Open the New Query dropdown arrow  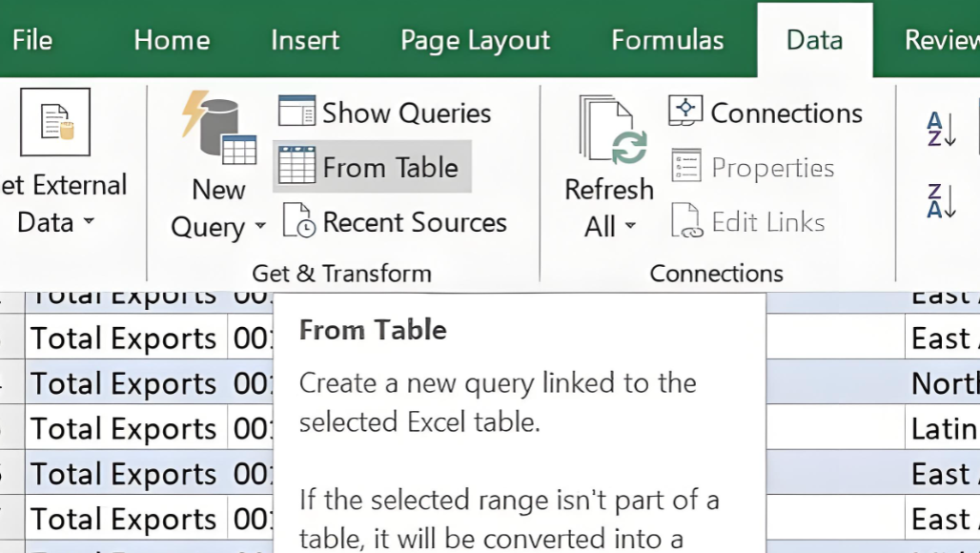tap(259, 228)
